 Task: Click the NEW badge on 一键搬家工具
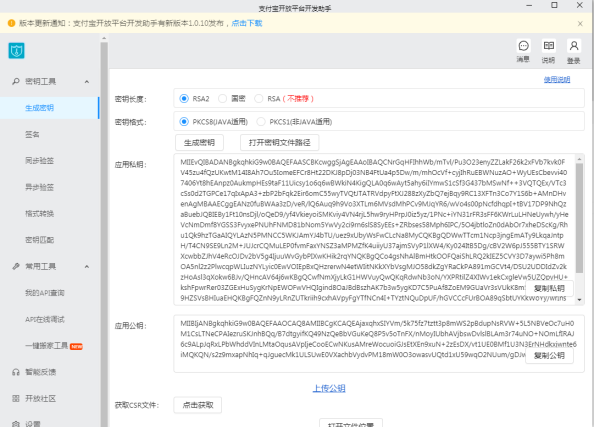[76, 347]
